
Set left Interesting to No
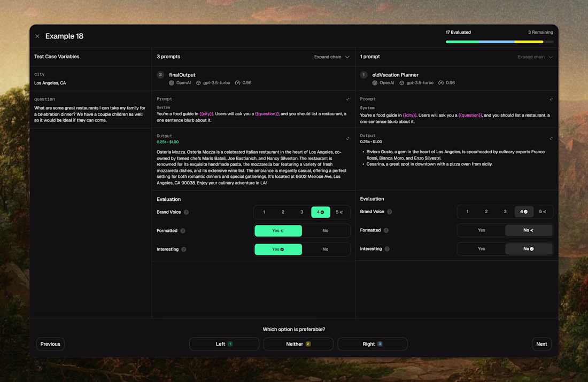pyautogui.click(x=326, y=250)
